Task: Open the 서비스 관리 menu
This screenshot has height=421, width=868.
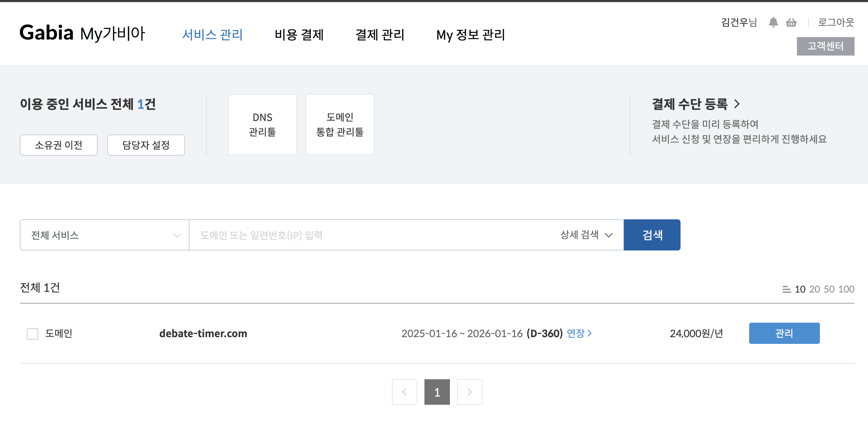Action: pyautogui.click(x=212, y=35)
